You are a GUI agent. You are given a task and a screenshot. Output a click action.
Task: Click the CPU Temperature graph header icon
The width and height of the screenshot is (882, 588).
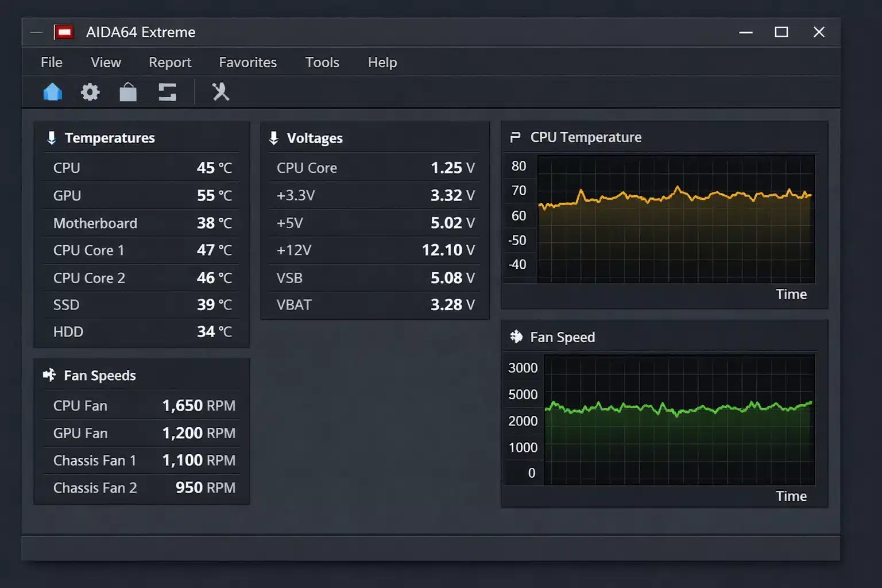[515, 137]
